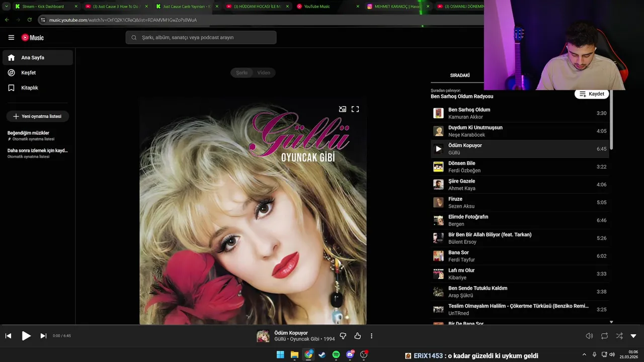This screenshot has width=644, height=362.
Task: Click player bar album thumbnail
Action: [x=263, y=336]
